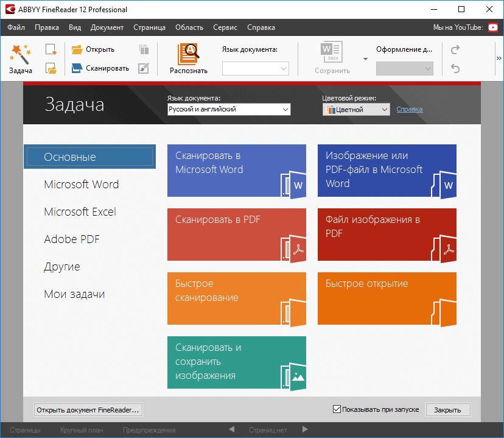Open the Сервис menu
Image resolution: width=504 pixels, height=438 pixels.
225,27
